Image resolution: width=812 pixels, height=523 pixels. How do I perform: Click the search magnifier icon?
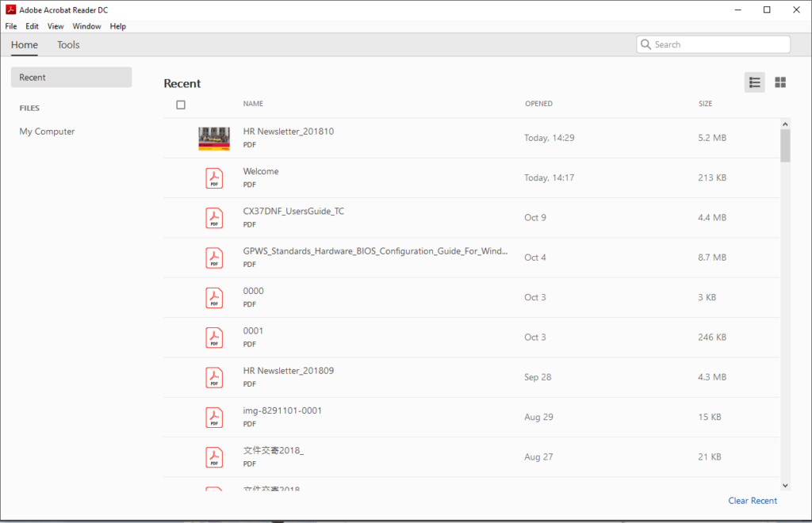click(645, 44)
